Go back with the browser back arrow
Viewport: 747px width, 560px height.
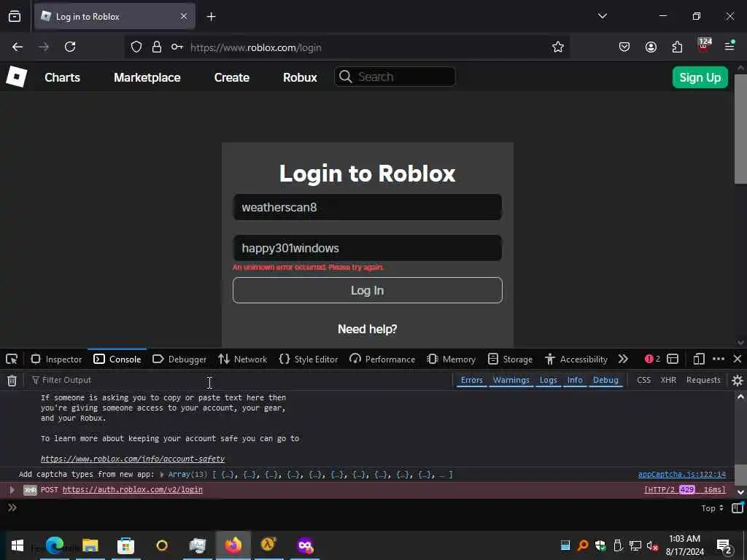coord(18,47)
